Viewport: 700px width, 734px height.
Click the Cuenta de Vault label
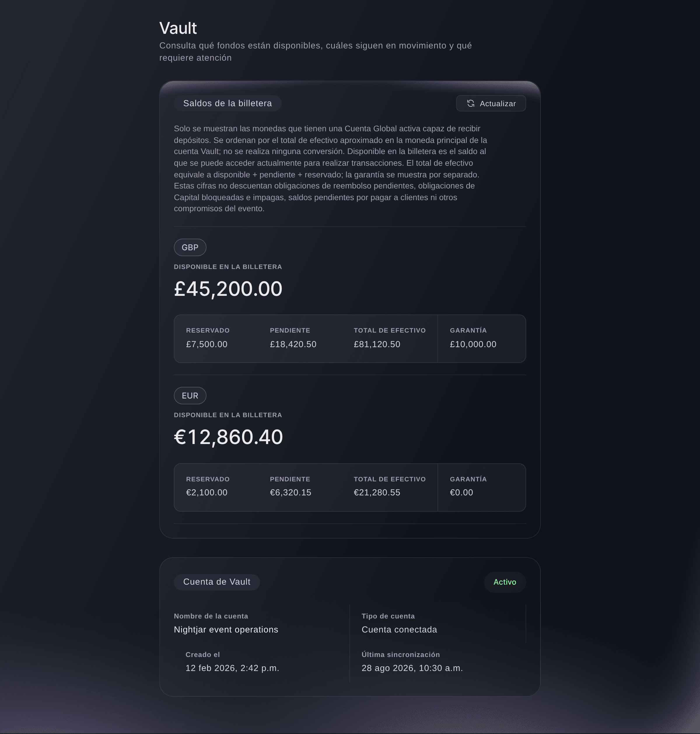pos(217,582)
